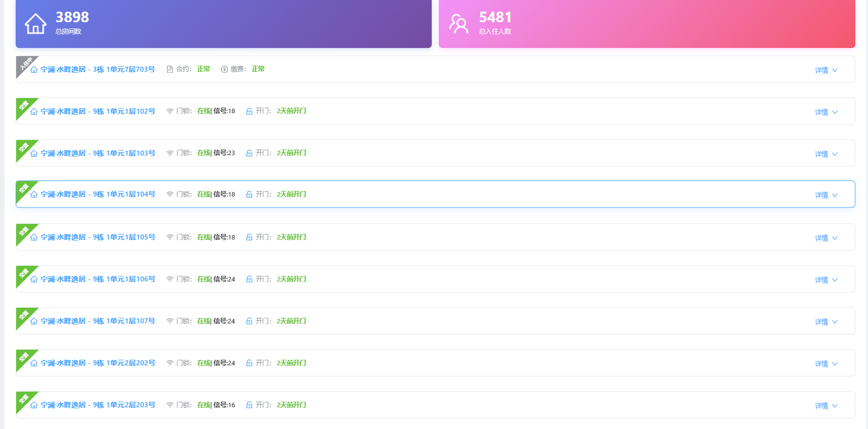Open room link 宁澜·水畔逸居 - 9栋 1单元1层107号
Viewport: 868px width, 429px height.
pyautogui.click(x=98, y=321)
